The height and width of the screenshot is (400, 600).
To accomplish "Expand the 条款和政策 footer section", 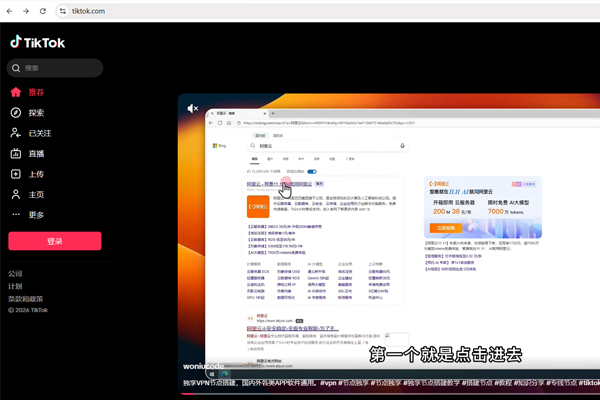I will point(26,298).
